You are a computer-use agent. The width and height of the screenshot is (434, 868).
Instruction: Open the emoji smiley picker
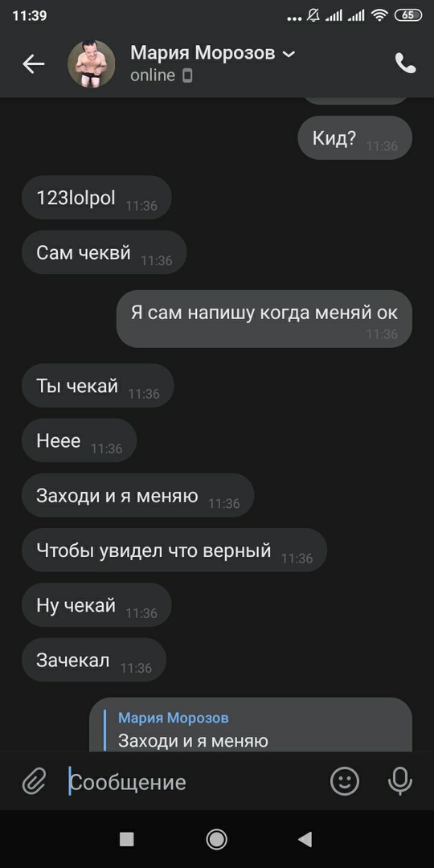344,782
